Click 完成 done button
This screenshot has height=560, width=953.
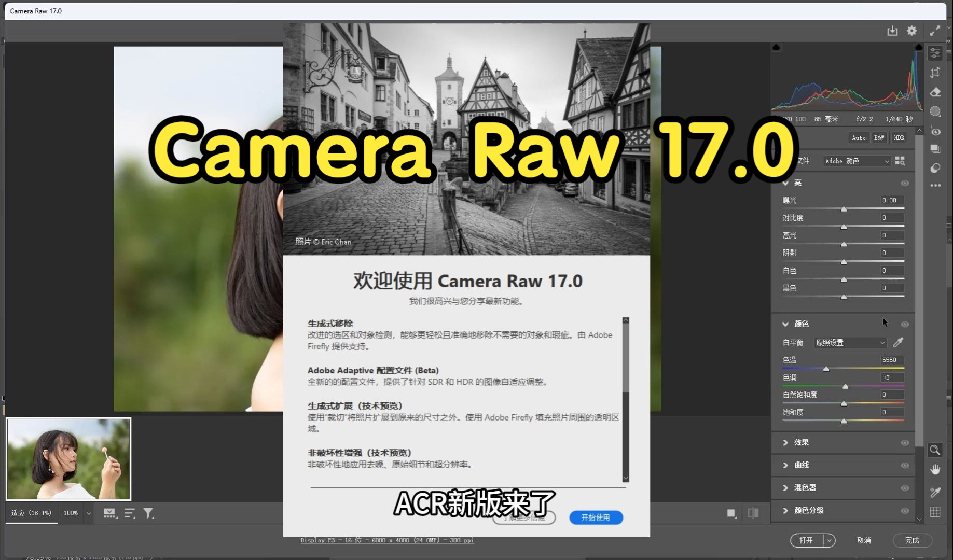912,540
